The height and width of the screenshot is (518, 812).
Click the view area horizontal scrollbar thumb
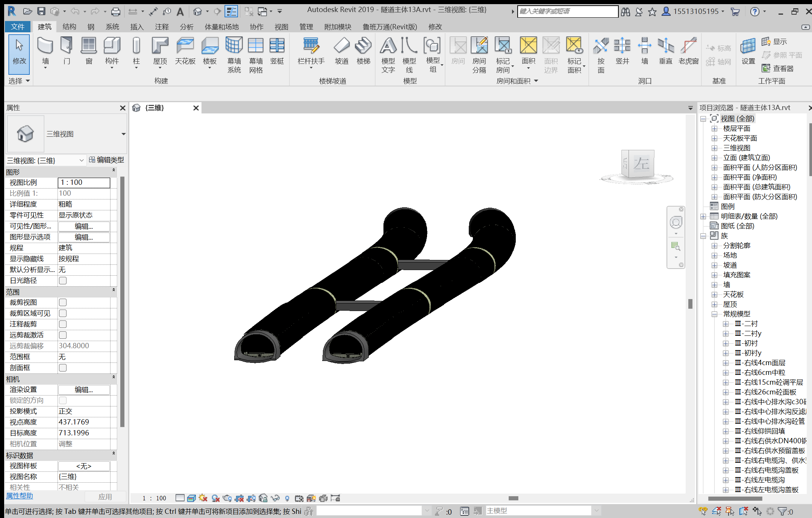tap(513, 498)
